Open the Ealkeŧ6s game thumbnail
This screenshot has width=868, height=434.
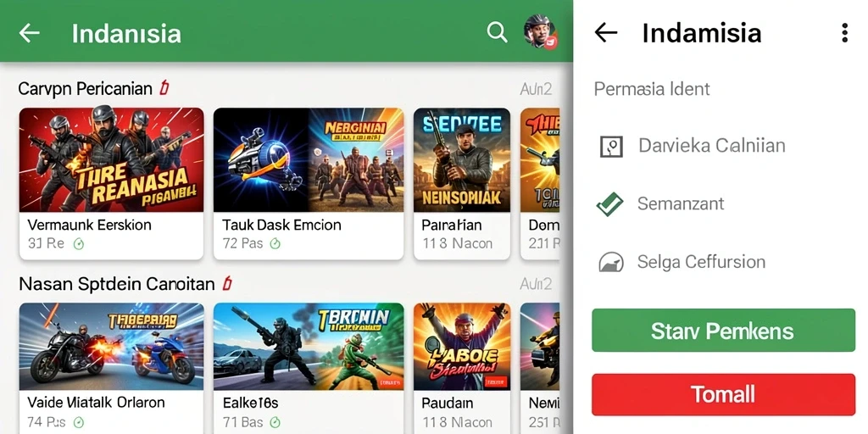point(309,347)
